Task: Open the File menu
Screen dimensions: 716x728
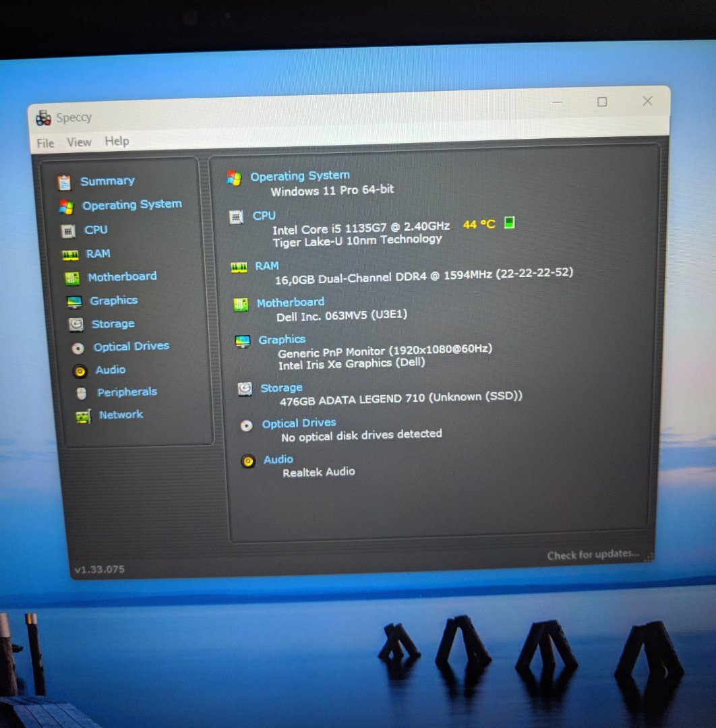Action: [45, 143]
